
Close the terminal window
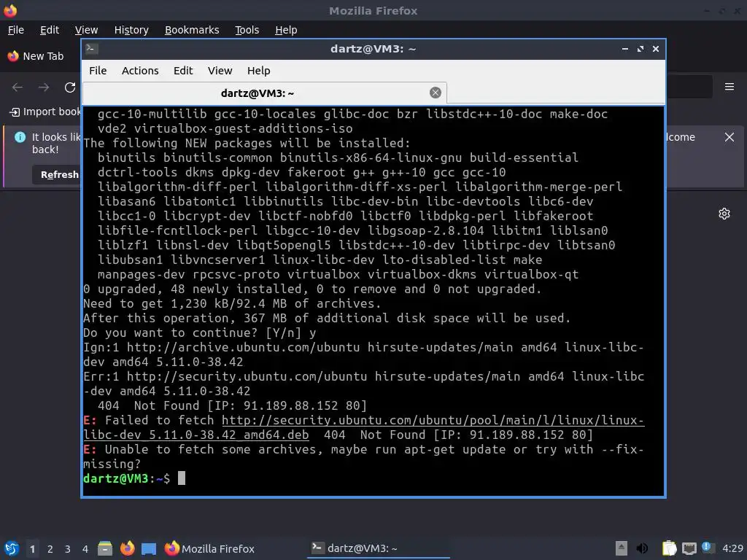tap(656, 49)
